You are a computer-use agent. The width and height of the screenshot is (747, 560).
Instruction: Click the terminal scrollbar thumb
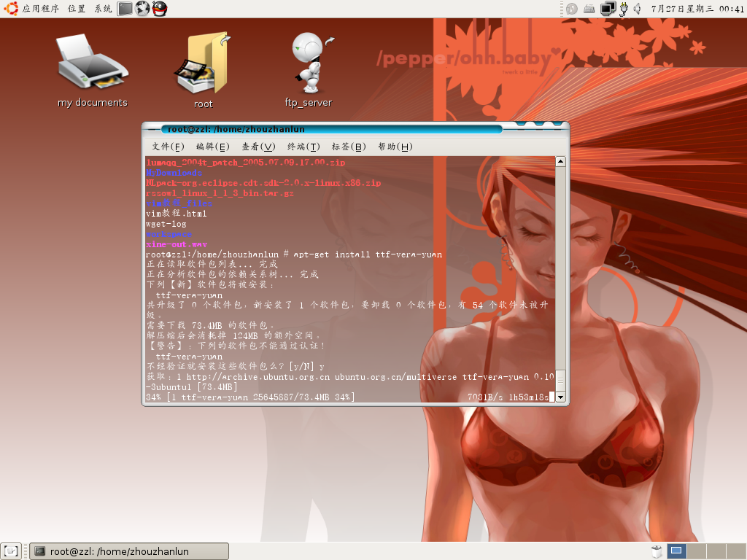pos(561,381)
